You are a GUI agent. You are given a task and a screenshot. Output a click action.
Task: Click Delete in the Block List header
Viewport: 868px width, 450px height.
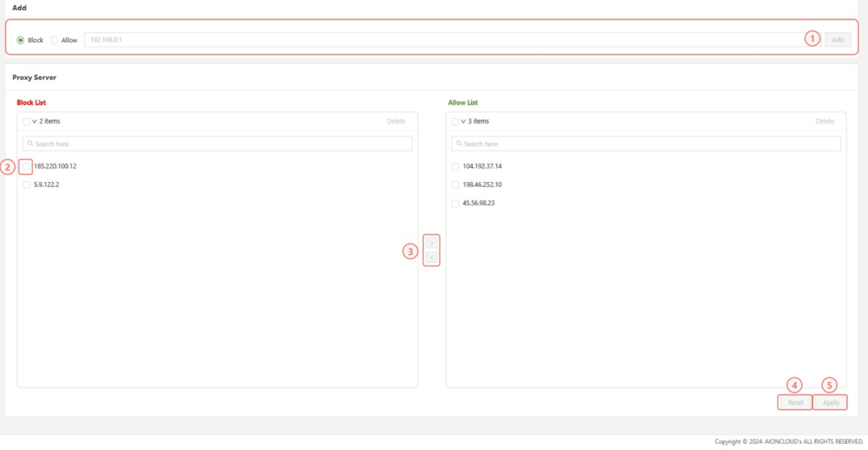coord(396,122)
